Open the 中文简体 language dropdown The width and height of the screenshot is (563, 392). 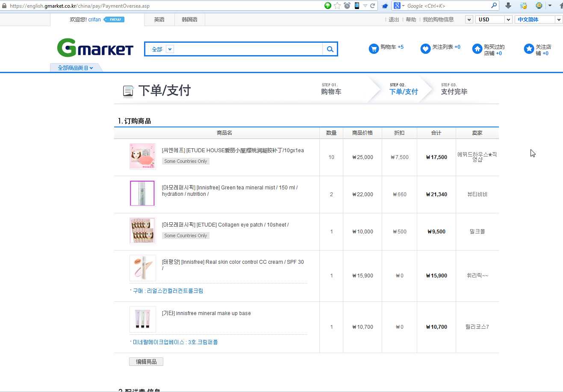[x=539, y=20]
